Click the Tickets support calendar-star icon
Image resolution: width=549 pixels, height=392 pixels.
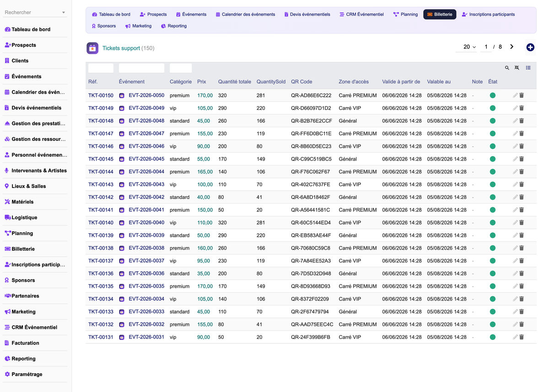click(92, 48)
